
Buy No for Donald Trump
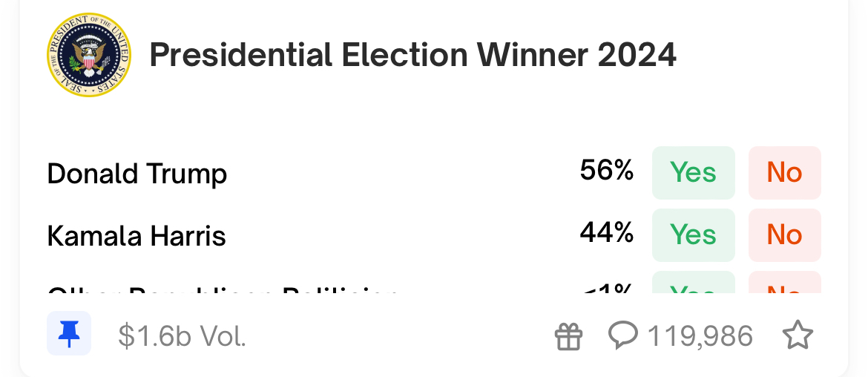[784, 173]
